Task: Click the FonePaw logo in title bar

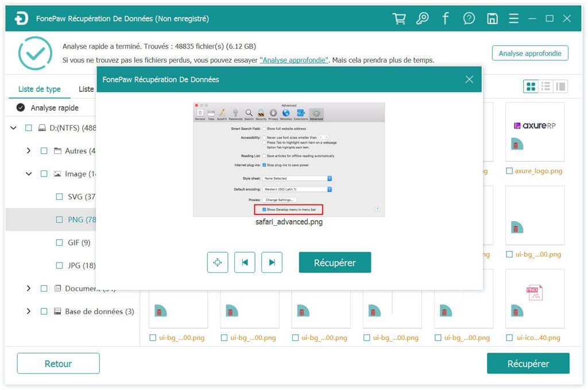Action: (x=21, y=18)
